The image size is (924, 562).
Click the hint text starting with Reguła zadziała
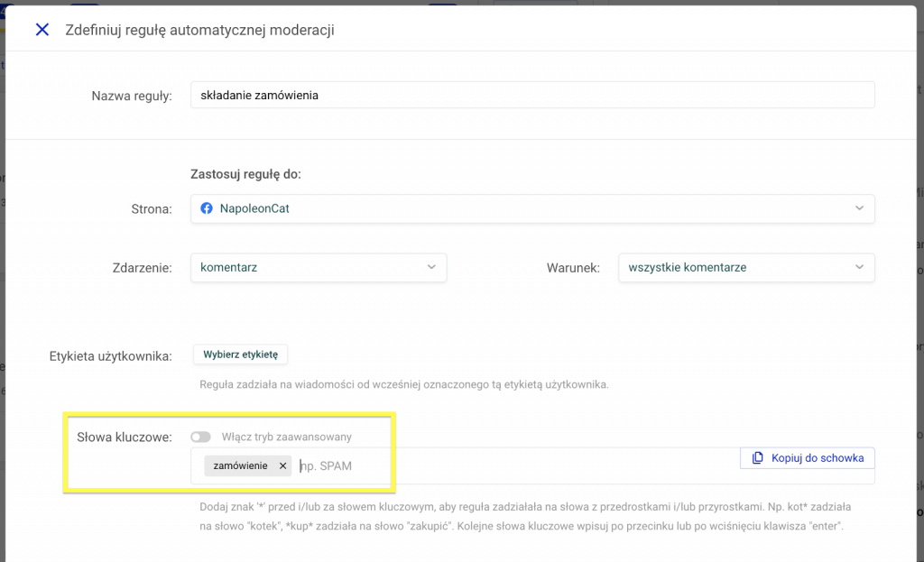tap(404, 384)
